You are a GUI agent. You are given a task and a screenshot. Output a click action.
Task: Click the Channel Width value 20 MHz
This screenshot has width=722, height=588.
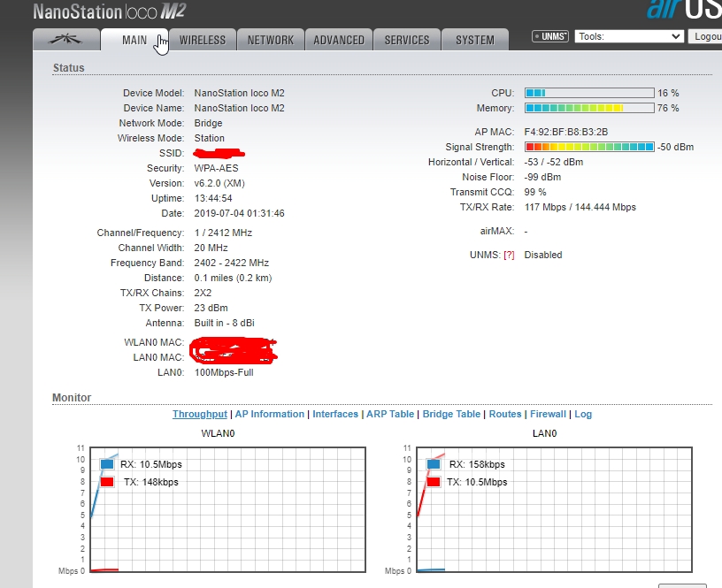(x=211, y=248)
